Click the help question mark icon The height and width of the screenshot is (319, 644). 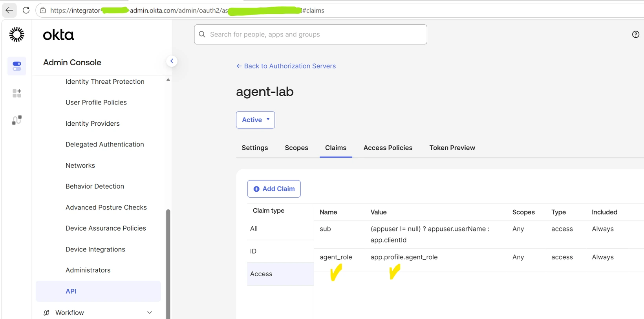coord(635,34)
